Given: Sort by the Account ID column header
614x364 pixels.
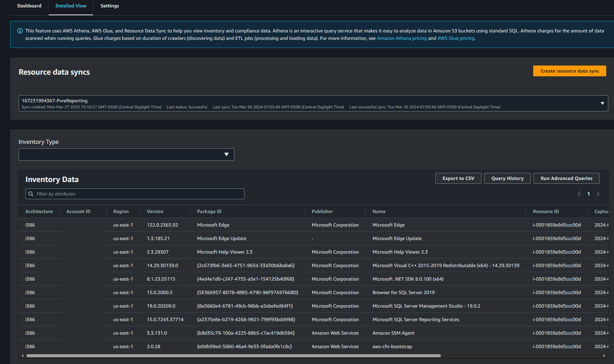Looking at the screenshot, I should pos(78,211).
